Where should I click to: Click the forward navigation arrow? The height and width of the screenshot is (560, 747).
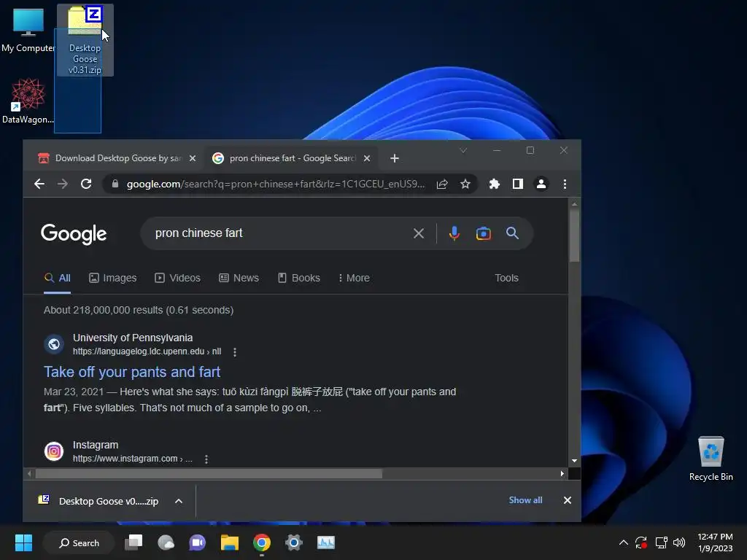click(x=63, y=184)
